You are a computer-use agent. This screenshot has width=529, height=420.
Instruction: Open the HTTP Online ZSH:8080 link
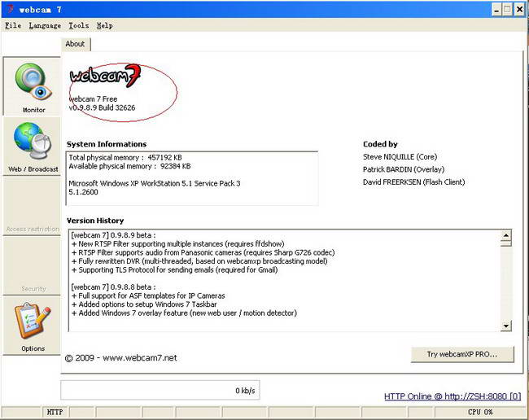click(x=452, y=396)
